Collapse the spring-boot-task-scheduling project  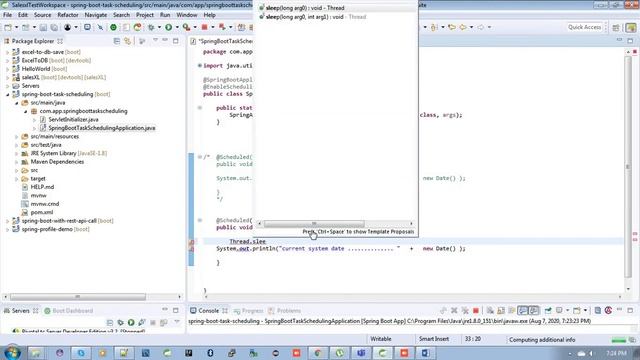pos(7,94)
